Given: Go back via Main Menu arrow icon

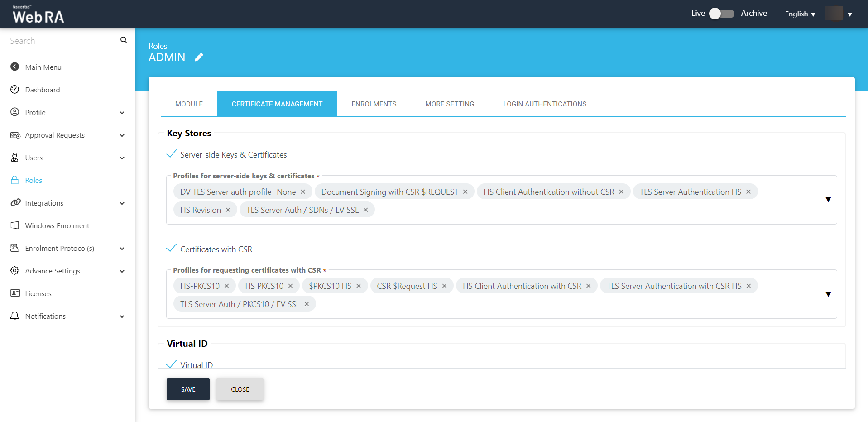Looking at the screenshot, I should point(15,67).
